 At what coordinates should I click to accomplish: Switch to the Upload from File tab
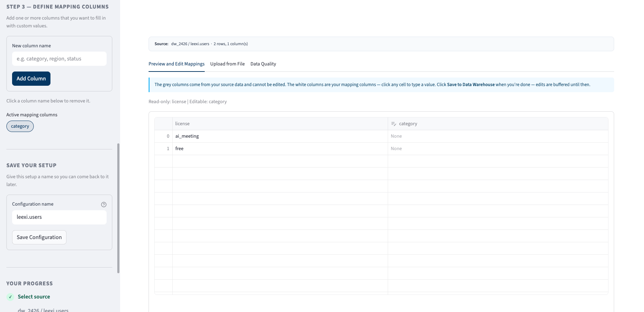[x=227, y=64]
